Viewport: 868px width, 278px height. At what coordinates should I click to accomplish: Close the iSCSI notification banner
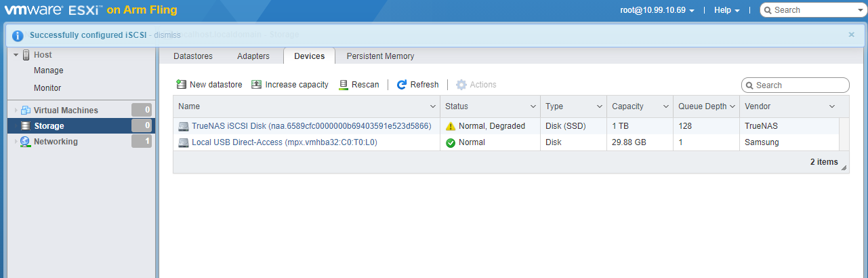click(852, 35)
